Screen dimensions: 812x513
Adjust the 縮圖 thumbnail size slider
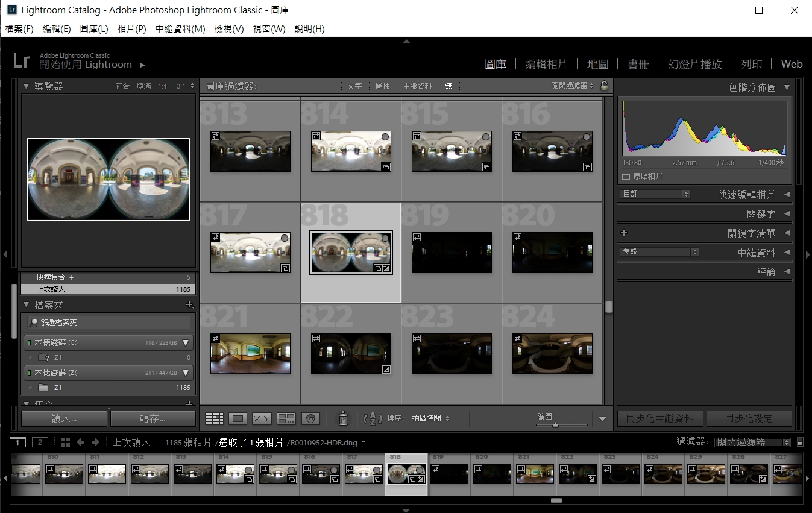555,425
